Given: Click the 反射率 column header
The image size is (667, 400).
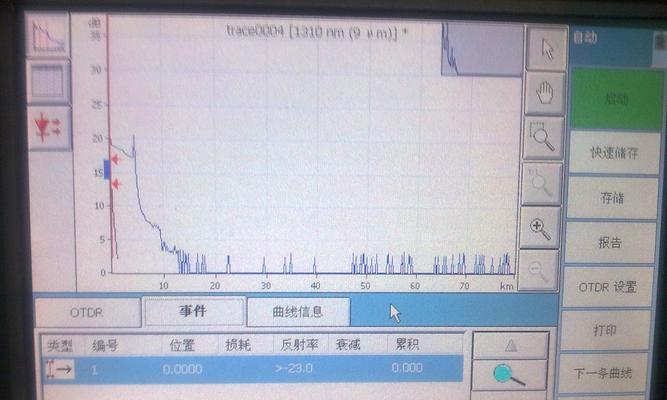Looking at the screenshot, I should pos(299,344).
